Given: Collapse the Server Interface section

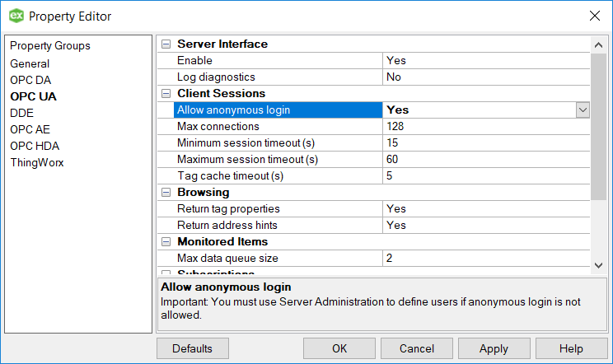Looking at the screenshot, I should pos(166,44).
